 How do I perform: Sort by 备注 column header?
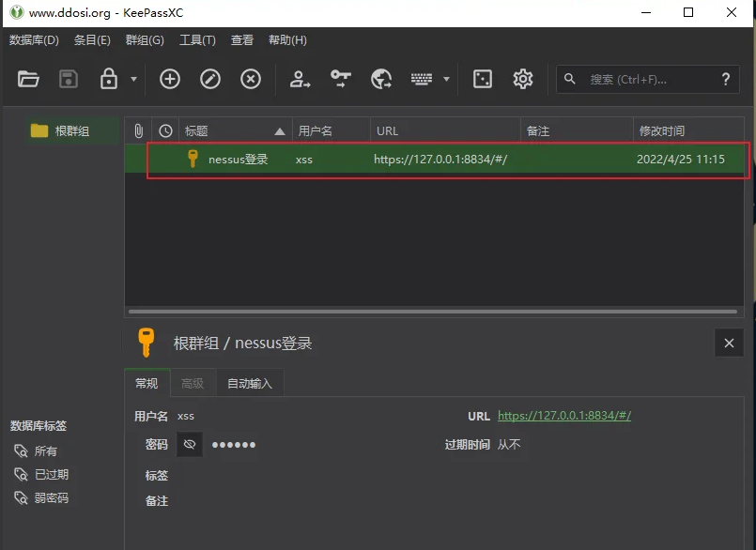(577, 130)
